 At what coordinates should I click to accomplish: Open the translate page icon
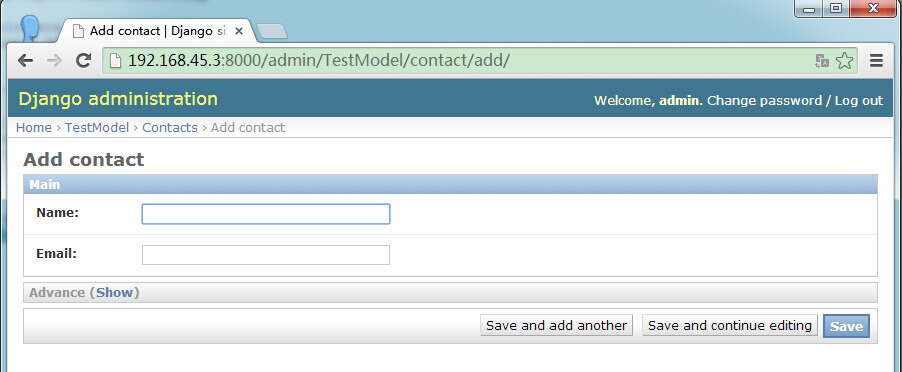[822, 61]
